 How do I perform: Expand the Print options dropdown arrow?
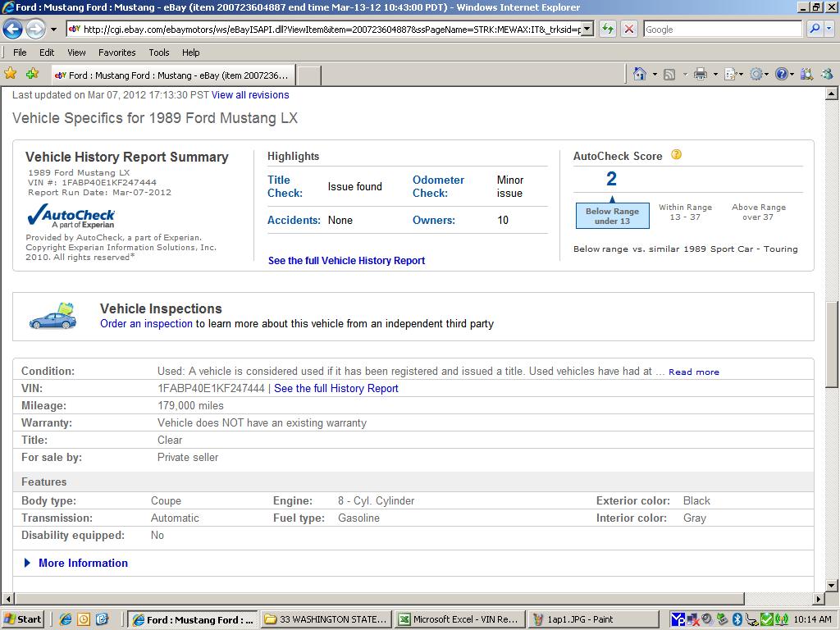click(715, 75)
